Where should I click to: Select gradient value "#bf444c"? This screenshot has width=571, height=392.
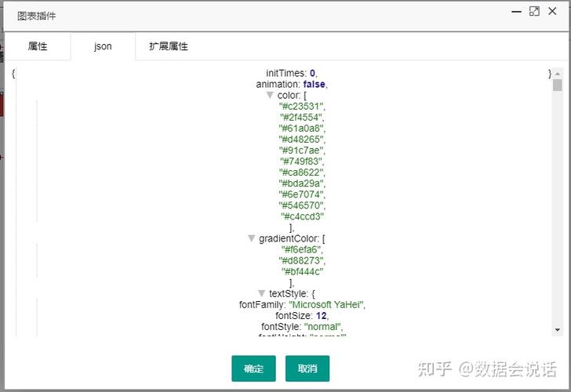[x=302, y=271]
